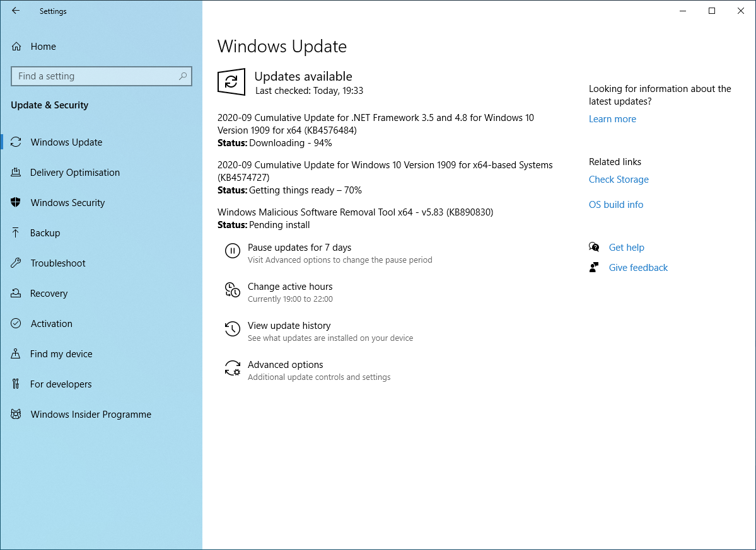Open Change active hours
Viewport: 756px width, 550px height.
click(290, 287)
